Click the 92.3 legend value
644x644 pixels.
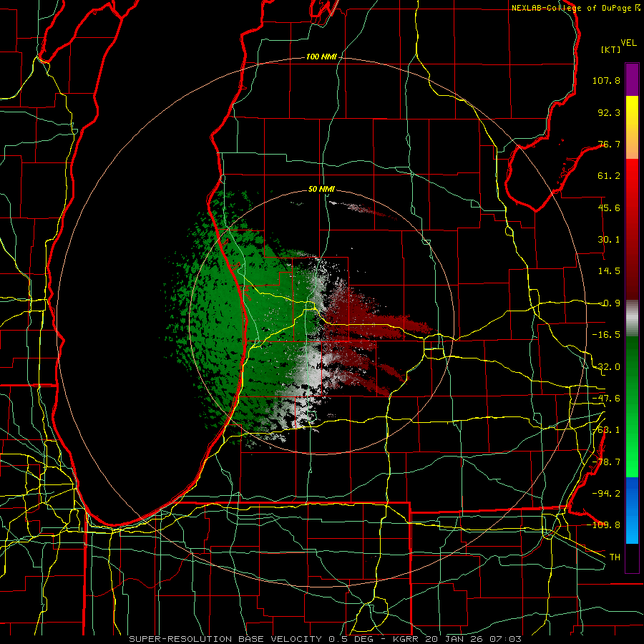pos(609,112)
